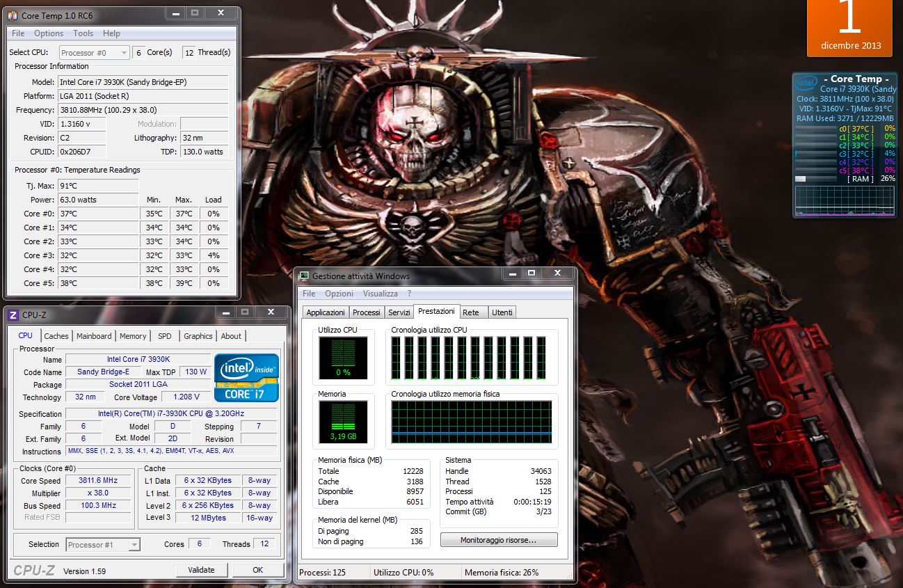Open the Visualizza menu in Task Manager
Image resolution: width=903 pixels, height=588 pixels.
[379, 294]
